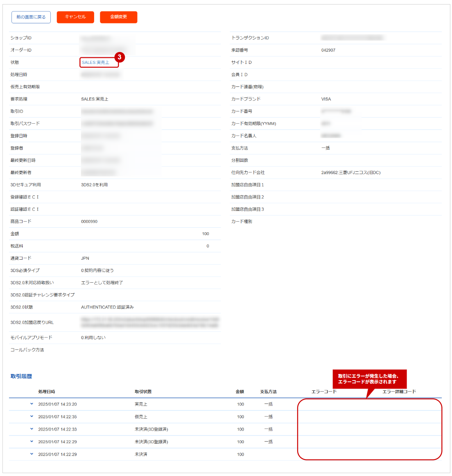
Task: Click the red number 3 annotation badge
Action: (120, 57)
